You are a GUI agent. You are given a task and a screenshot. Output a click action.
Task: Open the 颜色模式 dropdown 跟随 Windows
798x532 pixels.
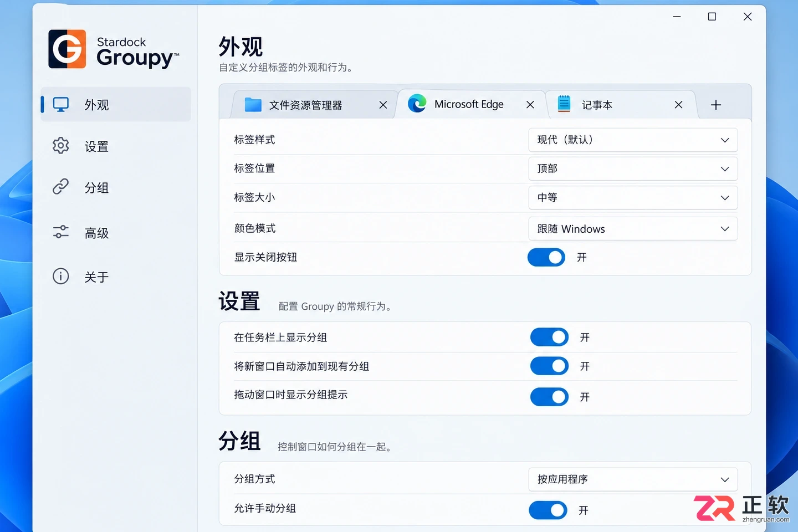point(633,229)
